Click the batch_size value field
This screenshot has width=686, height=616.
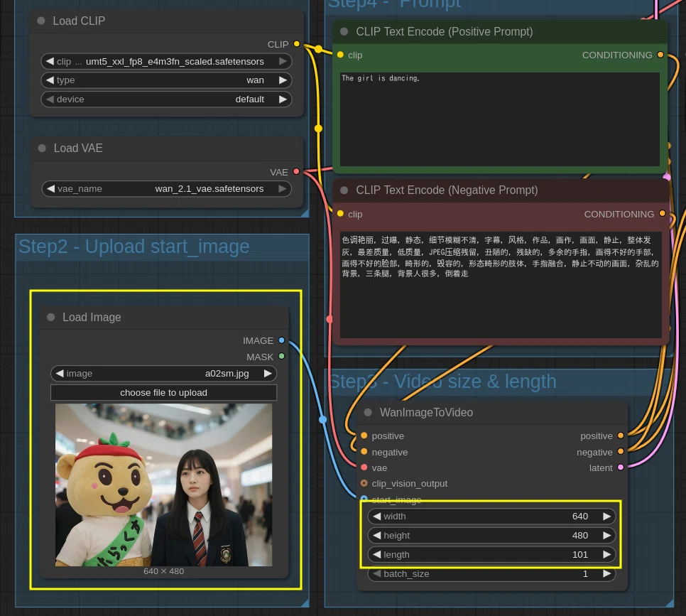(x=491, y=574)
